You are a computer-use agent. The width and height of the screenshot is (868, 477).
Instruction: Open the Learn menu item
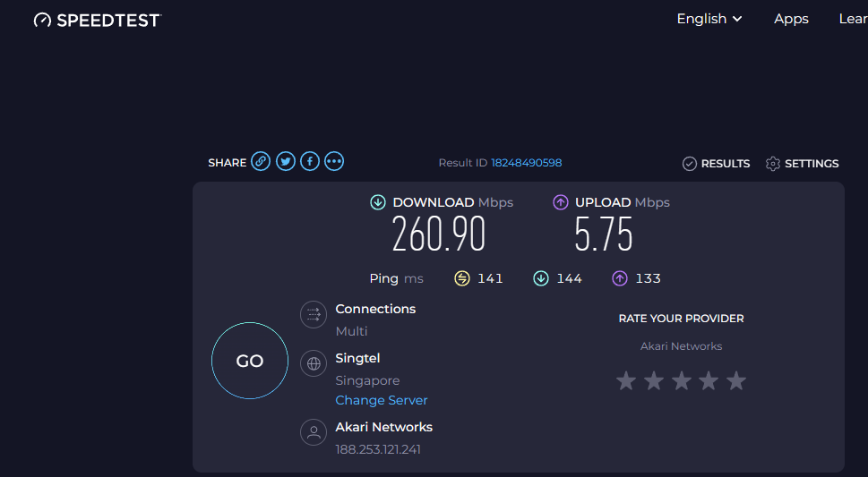[x=853, y=19]
